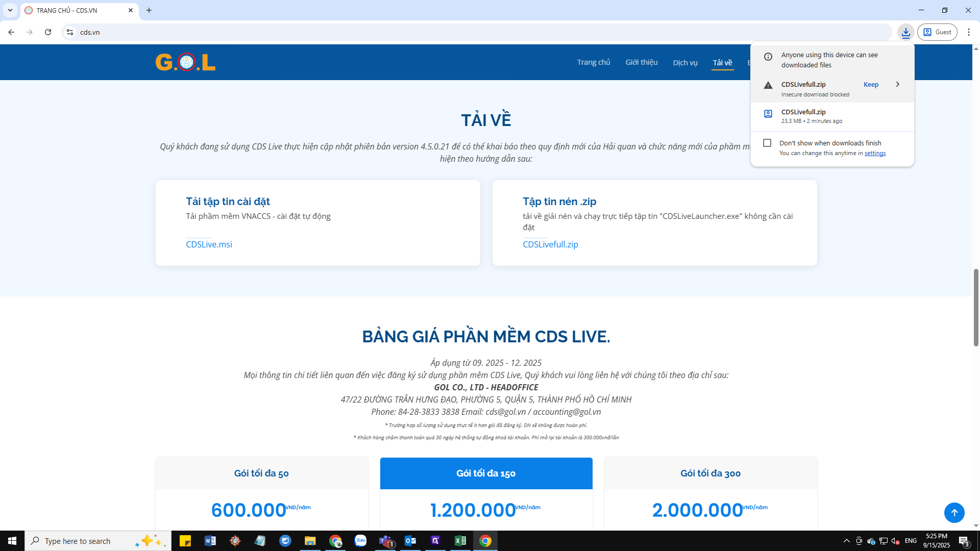Keep the blocked CDSLivefull.zip download
980x551 pixels.
(871, 84)
